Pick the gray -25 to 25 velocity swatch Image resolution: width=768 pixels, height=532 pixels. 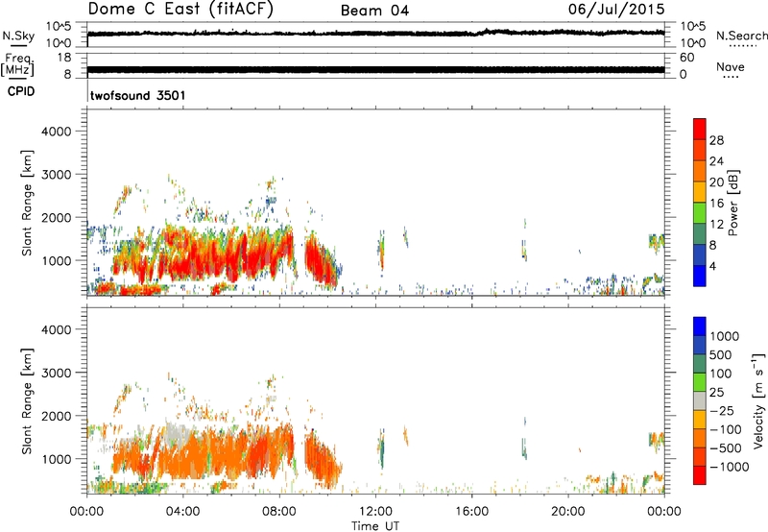[700, 401]
